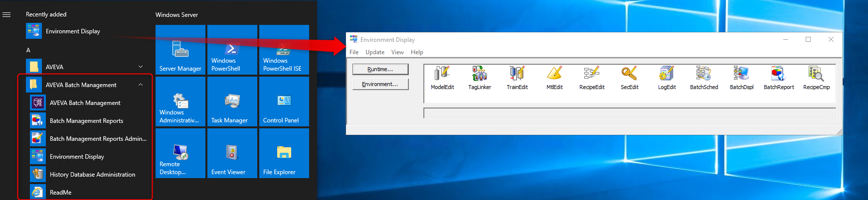
Task: Click the Start menu hamburger icon
Action: tap(6, 15)
